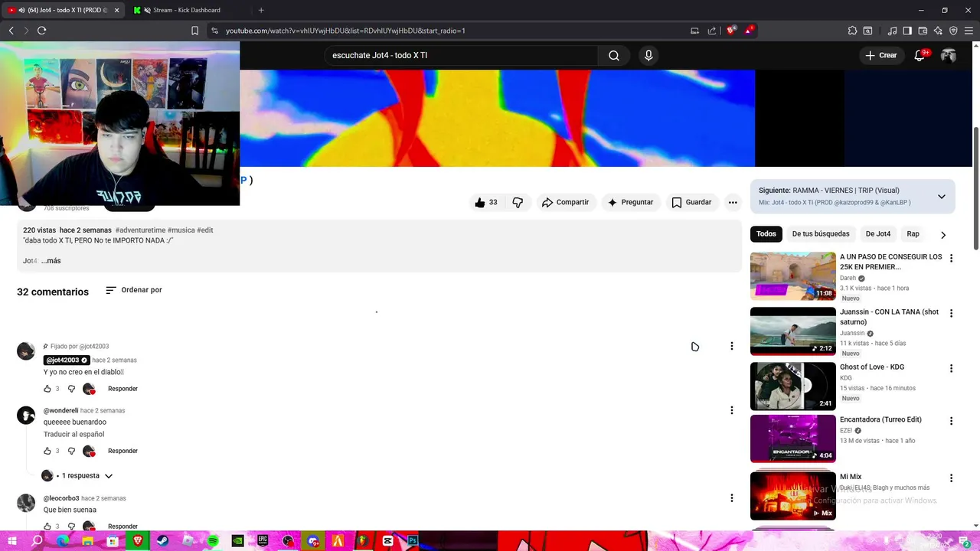
Task: Dislike the video
Action: (518, 202)
